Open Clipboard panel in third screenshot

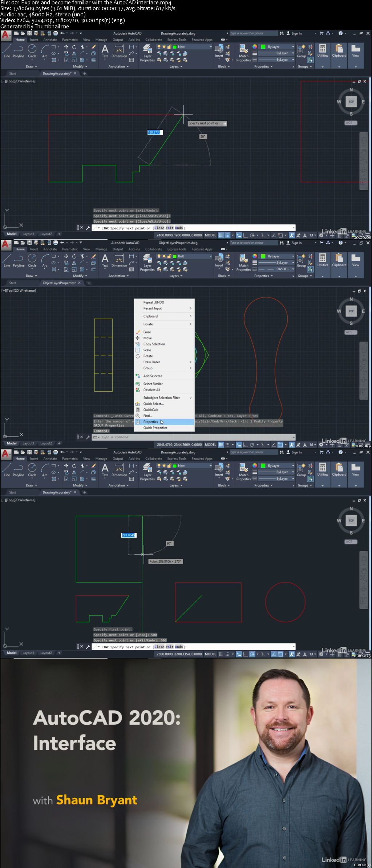point(339,470)
